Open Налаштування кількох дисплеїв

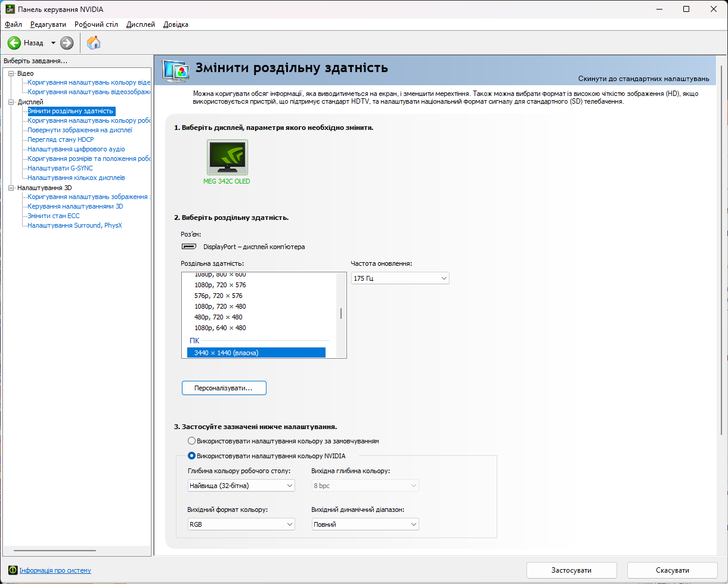[x=76, y=178]
